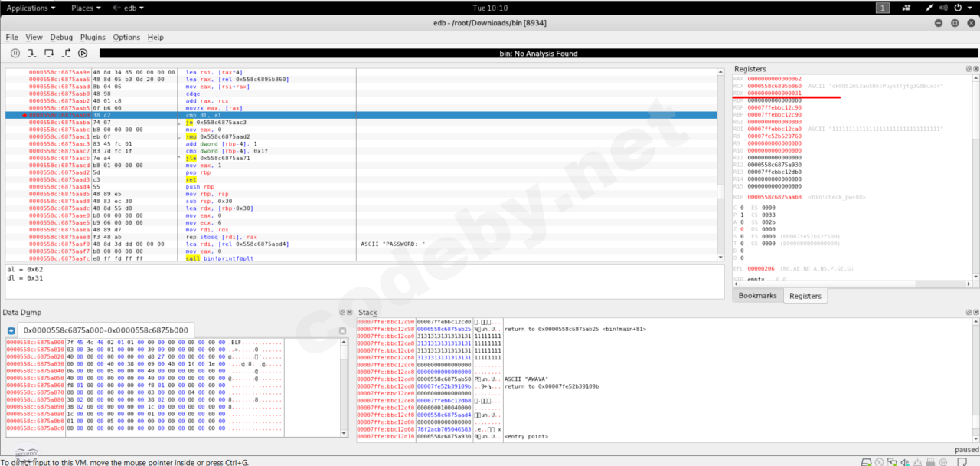
Task: Click the Step Over toolbar icon
Action: click(49, 53)
